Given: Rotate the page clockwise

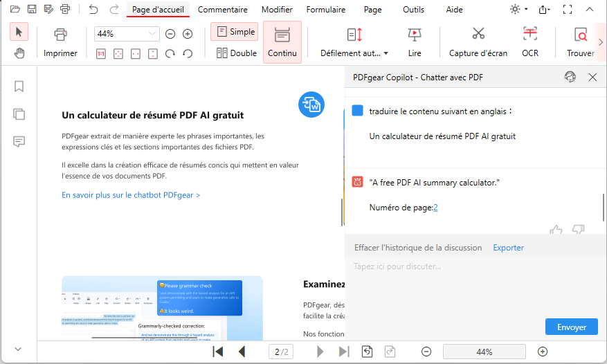Looking at the screenshot, I should point(170,54).
